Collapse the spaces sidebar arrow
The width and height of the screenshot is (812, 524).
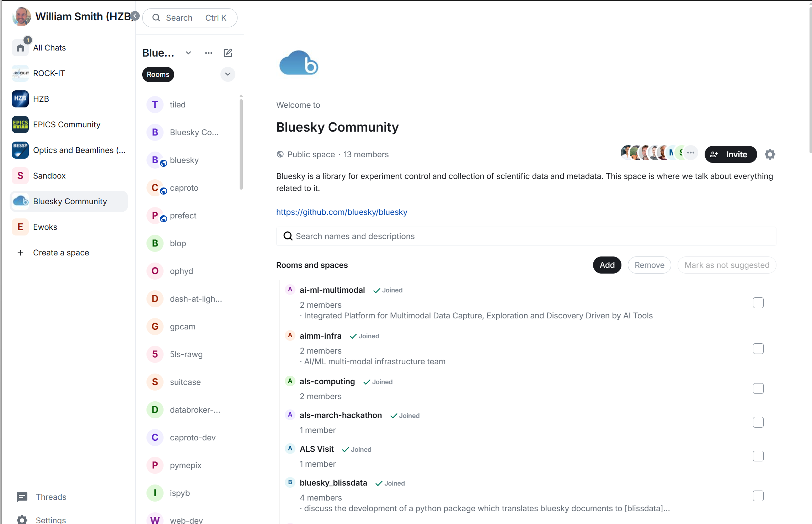pos(135,16)
